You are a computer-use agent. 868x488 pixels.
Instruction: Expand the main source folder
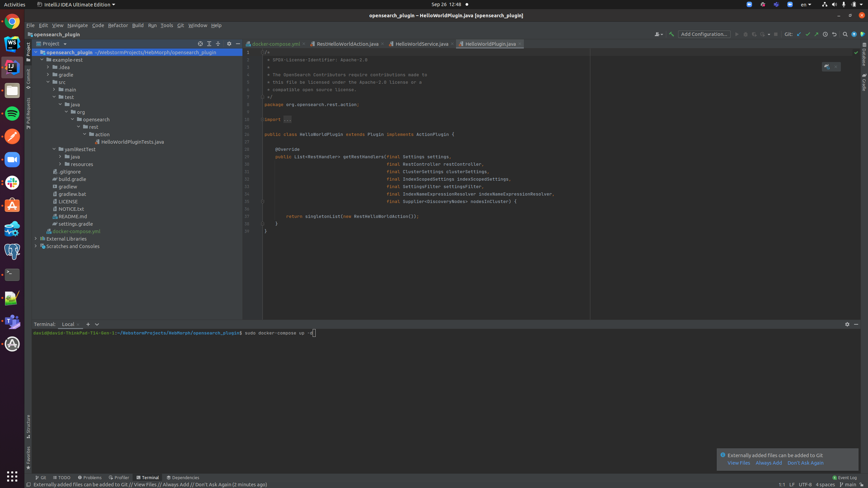[54, 89]
